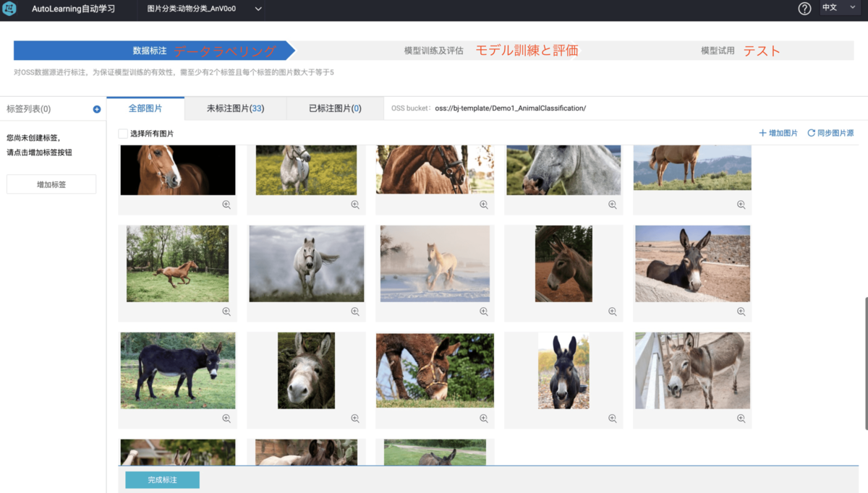Screen dimensions: 868x493
Task: Zoom the horse with mountain backdrop image
Action: (741, 205)
